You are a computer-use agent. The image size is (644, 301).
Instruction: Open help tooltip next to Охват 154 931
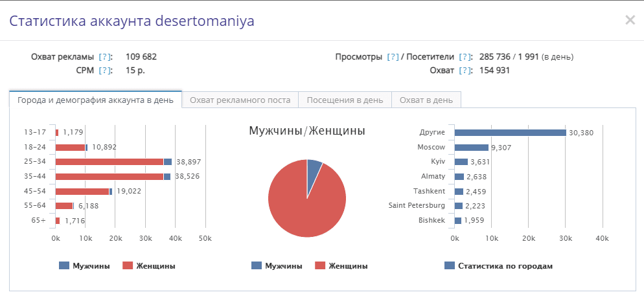[x=465, y=71]
